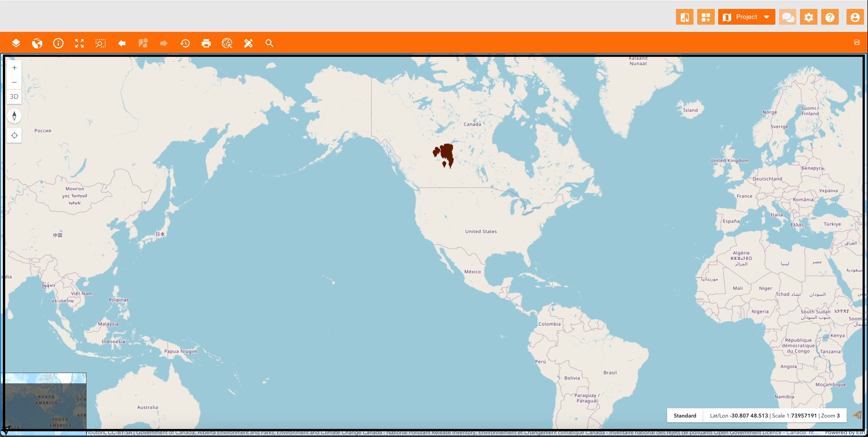
Task: Click the Brasil map label
Action: [610, 372]
